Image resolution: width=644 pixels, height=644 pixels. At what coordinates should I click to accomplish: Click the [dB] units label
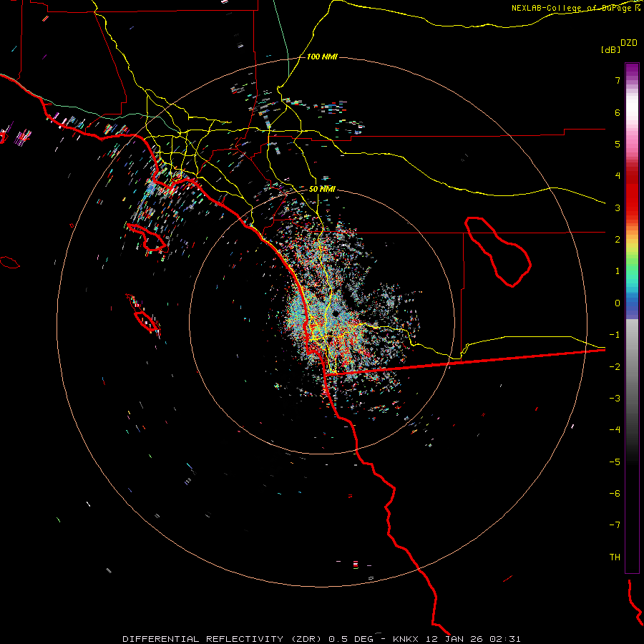pyautogui.click(x=610, y=49)
